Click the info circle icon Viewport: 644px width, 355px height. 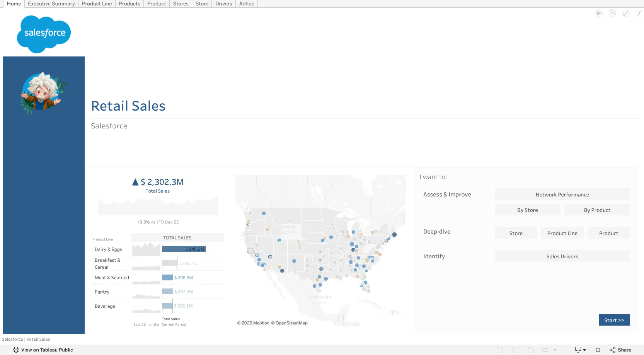(639, 13)
